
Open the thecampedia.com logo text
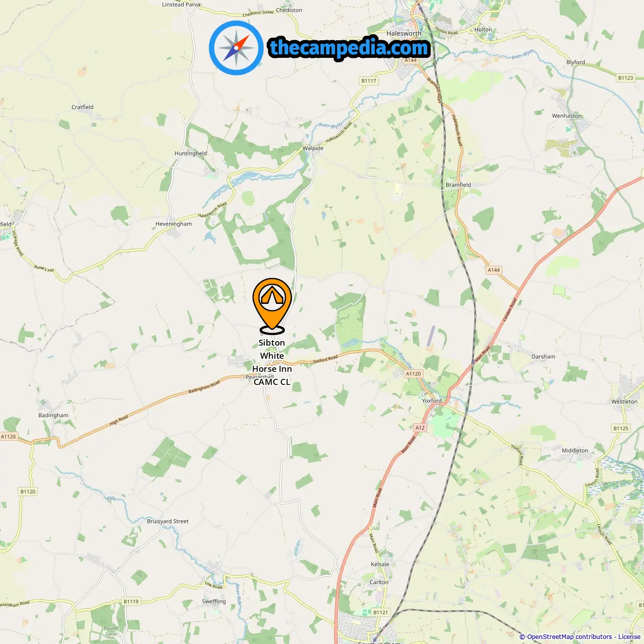pos(349,48)
